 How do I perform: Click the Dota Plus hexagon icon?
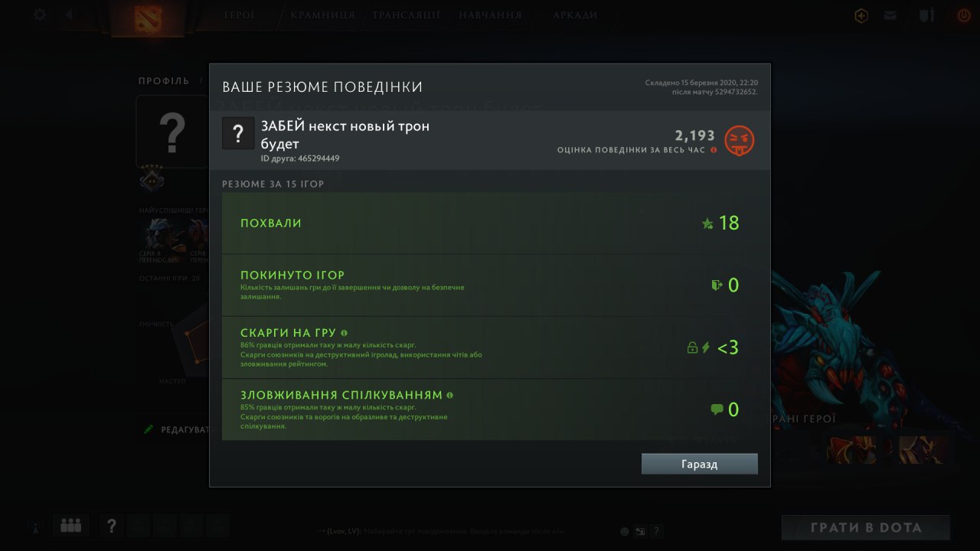point(861,15)
